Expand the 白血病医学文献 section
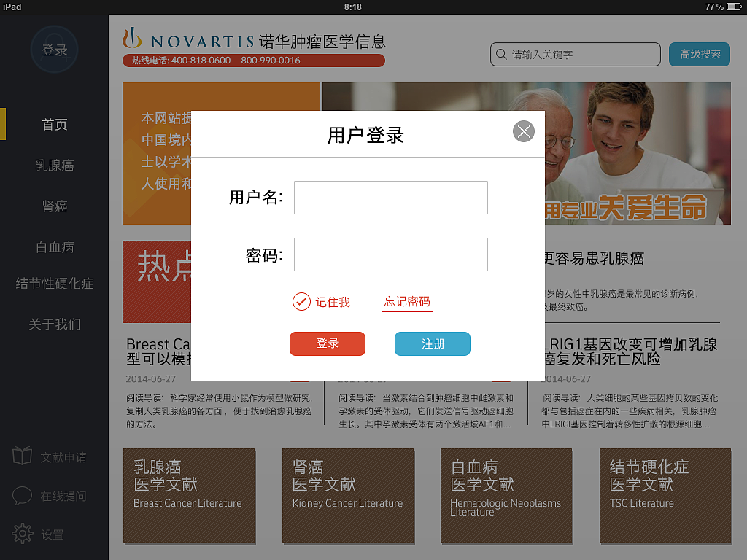 [506, 497]
